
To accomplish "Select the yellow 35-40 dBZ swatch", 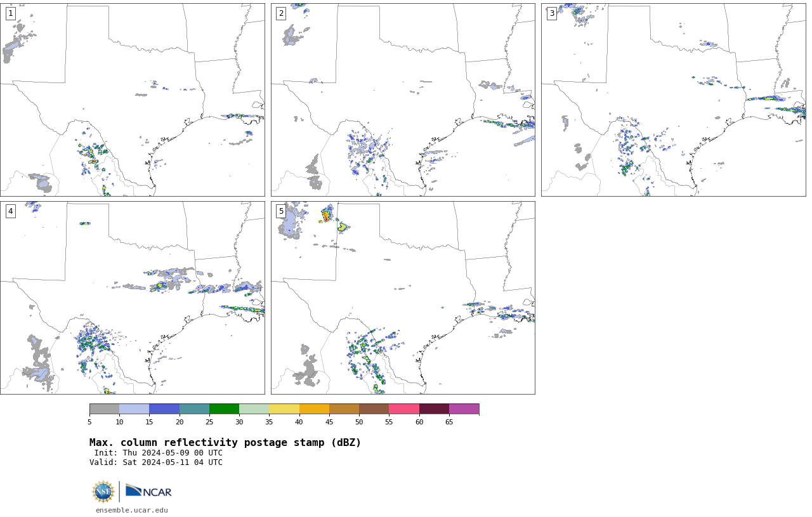I will coord(284,409).
